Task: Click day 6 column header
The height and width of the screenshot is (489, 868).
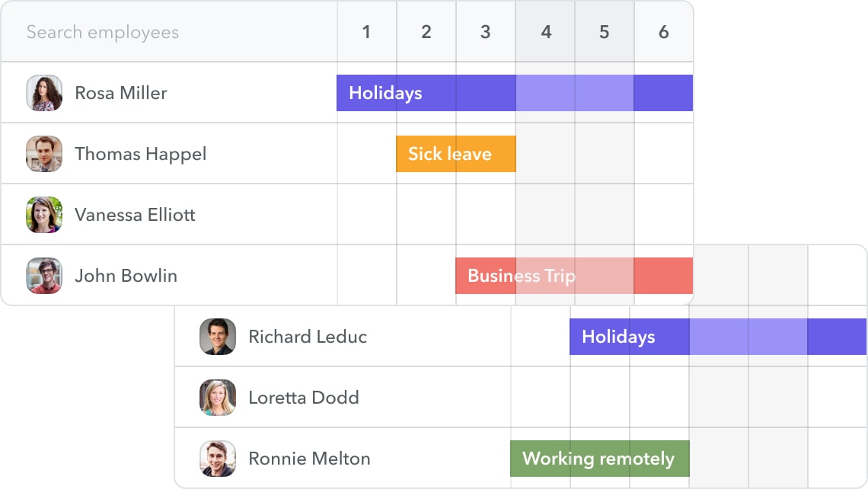Action: pyautogui.click(x=664, y=32)
